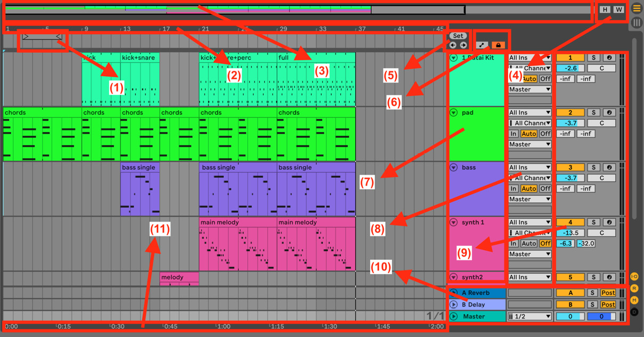Set pad monitor to Off
The width and height of the screenshot is (644, 337).
545,134
